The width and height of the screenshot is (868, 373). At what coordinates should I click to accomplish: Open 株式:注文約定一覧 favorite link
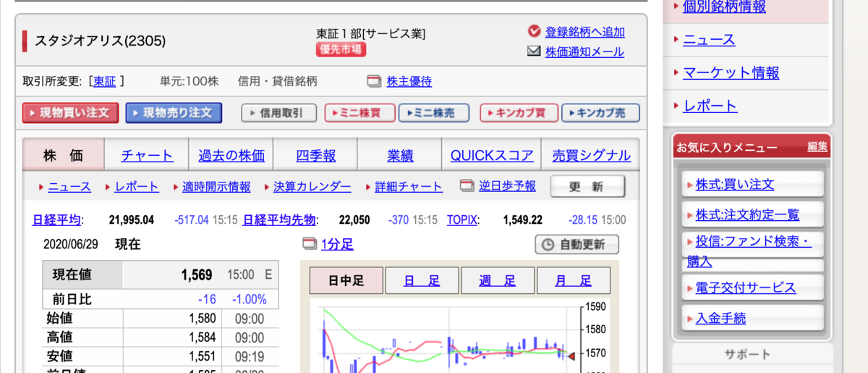click(747, 215)
